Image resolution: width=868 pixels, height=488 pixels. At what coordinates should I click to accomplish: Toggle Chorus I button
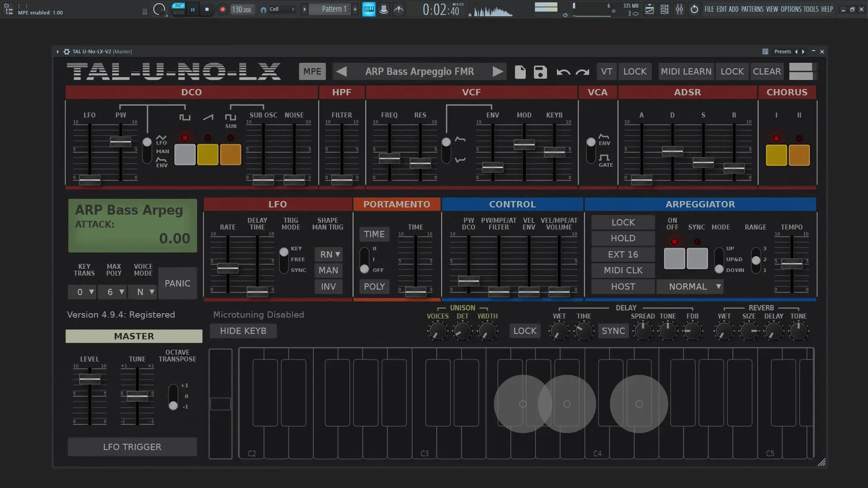(x=776, y=155)
